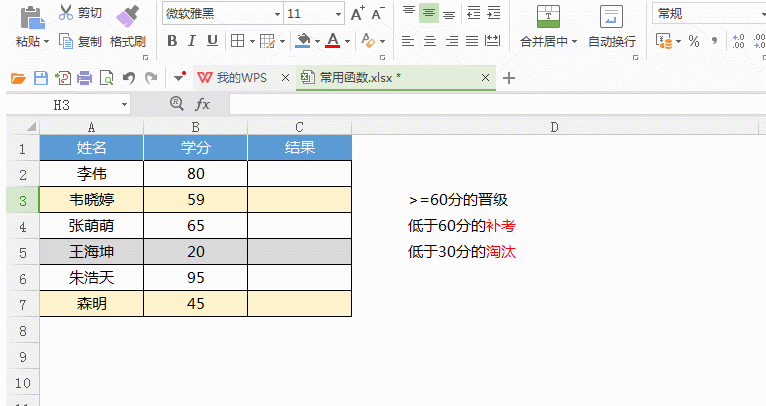
Task: Click the 自动换行 wrap text button
Action: 611,41
